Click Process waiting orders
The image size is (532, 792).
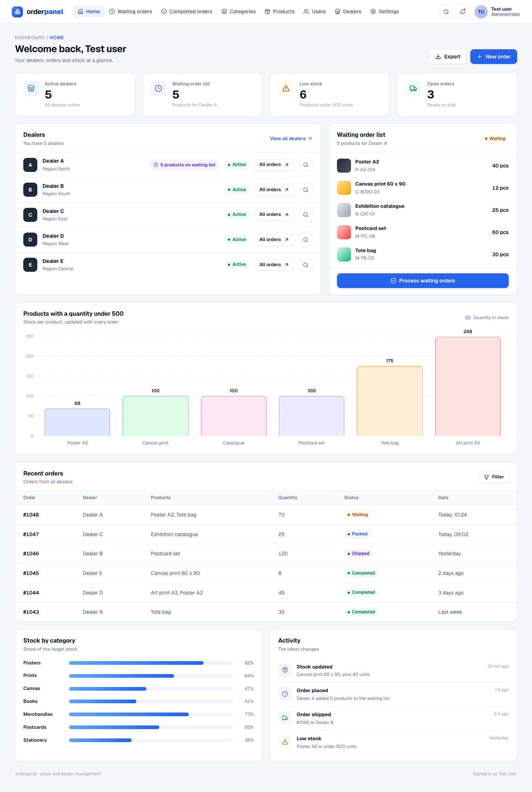pos(423,281)
